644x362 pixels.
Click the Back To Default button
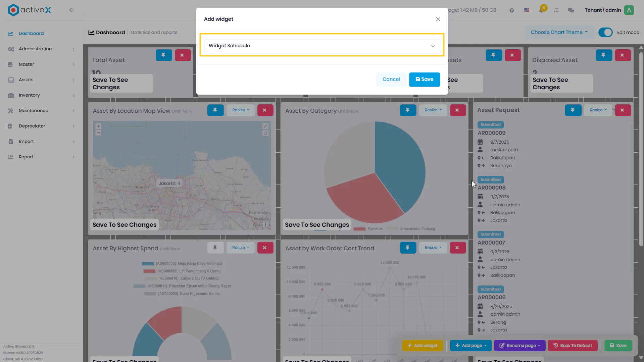click(x=573, y=346)
